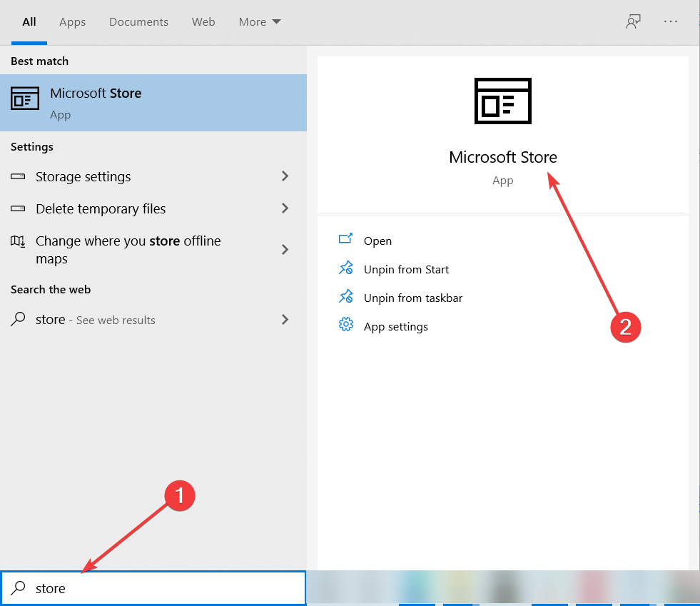Switch to the Web tab
Image resolution: width=700 pixels, height=606 pixels.
coord(203,22)
